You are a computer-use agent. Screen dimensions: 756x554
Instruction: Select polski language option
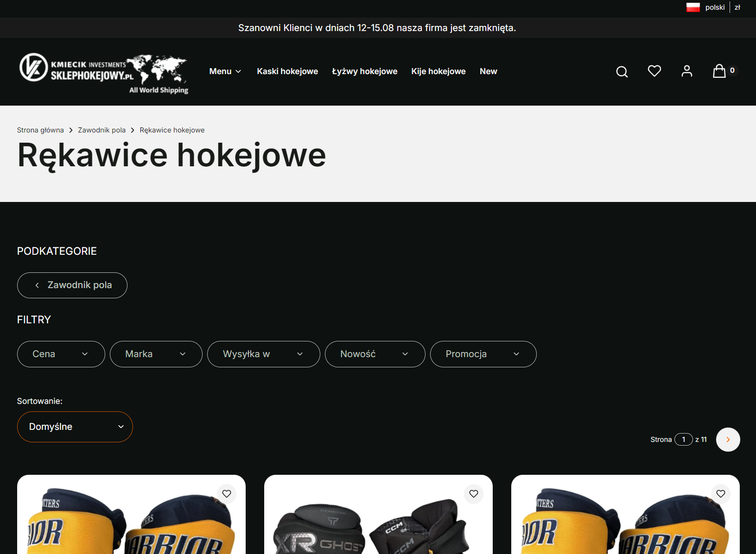(715, 7)
